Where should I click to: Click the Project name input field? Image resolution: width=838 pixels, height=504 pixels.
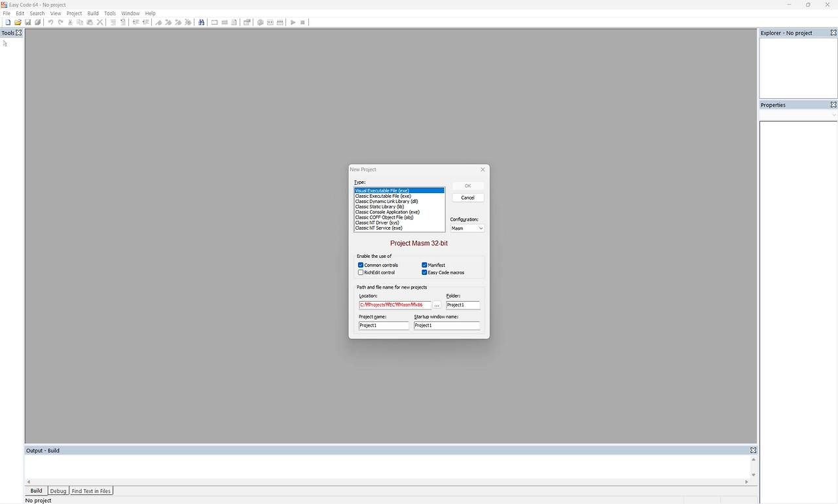384,325
